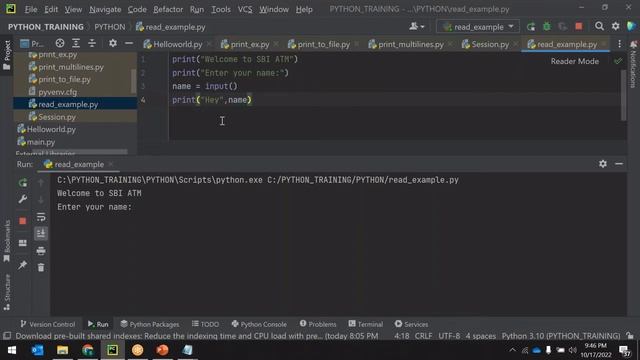Image resolution: width=640 pixels, height=360 pixels.
Task: Pin the read_example run tab
Action: 23,265
